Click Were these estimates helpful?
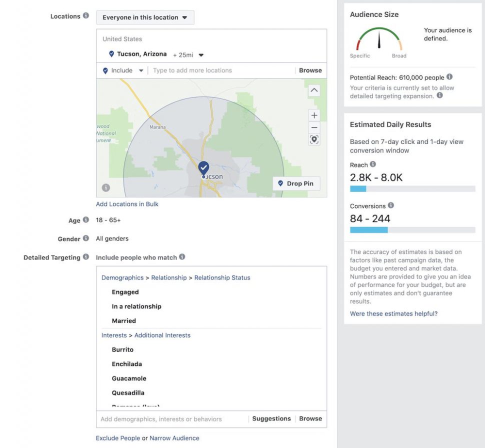This screenshot has width=485, height=448. [x=394, y=313]
